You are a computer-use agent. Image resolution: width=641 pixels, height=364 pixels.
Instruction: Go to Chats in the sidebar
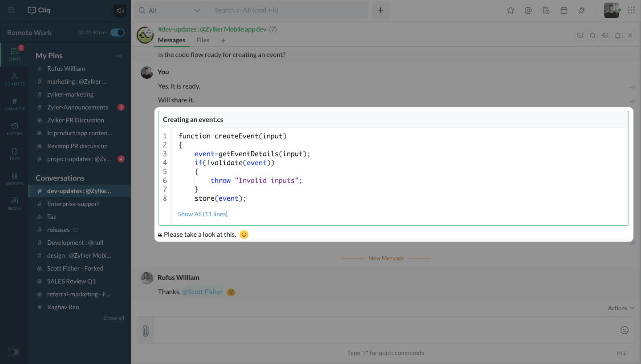[15, 54]
